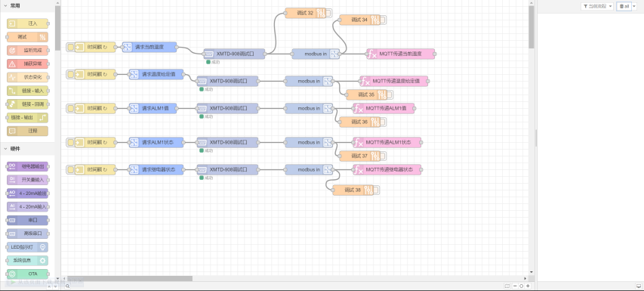Reset canvas zoom with circle icon
The width and height of the screenshot is (644, 291).
tap(521, 286)
